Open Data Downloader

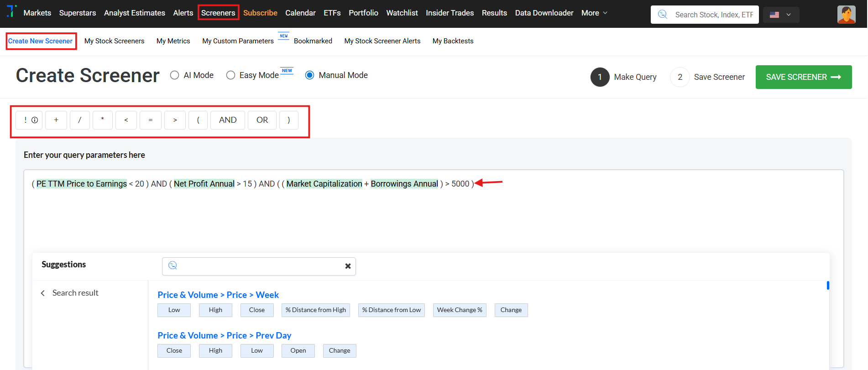click(544, 13)
